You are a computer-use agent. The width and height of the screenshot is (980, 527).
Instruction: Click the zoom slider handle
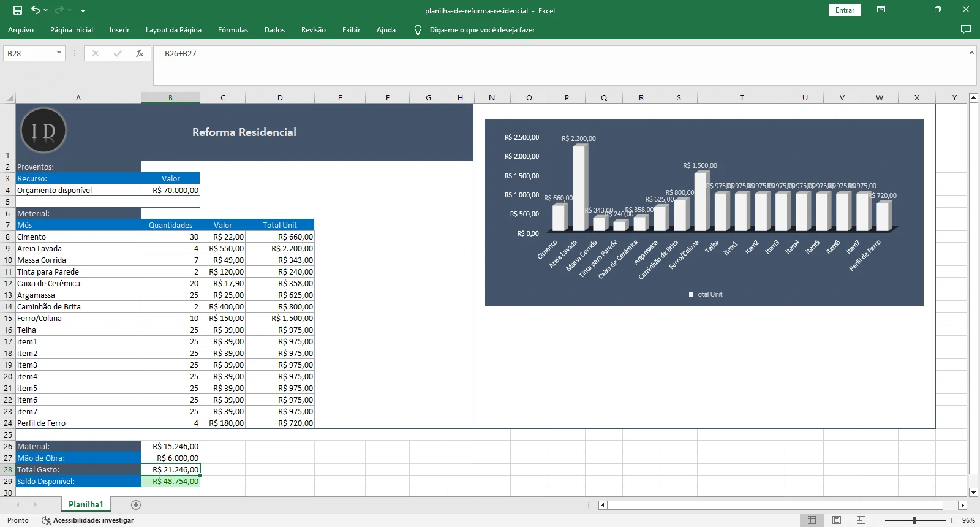pos(914,520)
